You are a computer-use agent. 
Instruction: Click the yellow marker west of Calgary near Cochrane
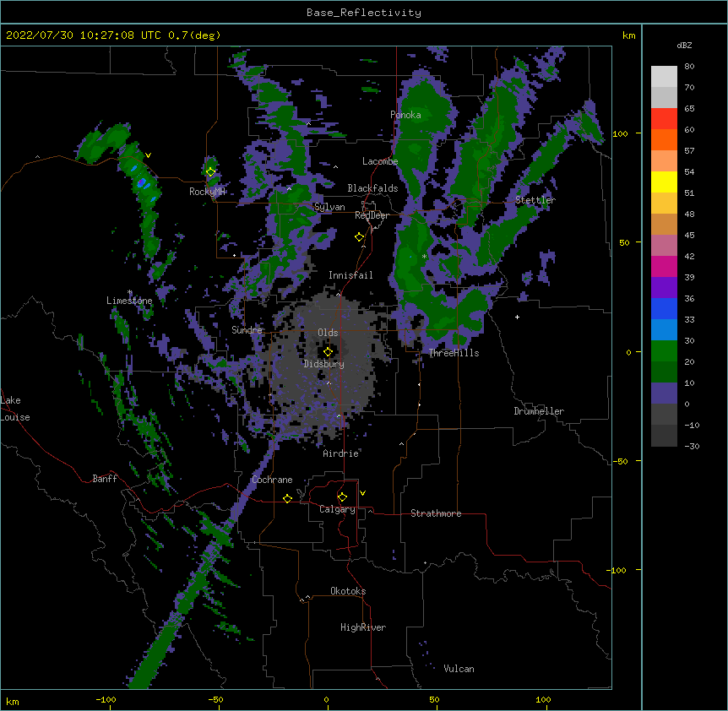tap(287, 498)
